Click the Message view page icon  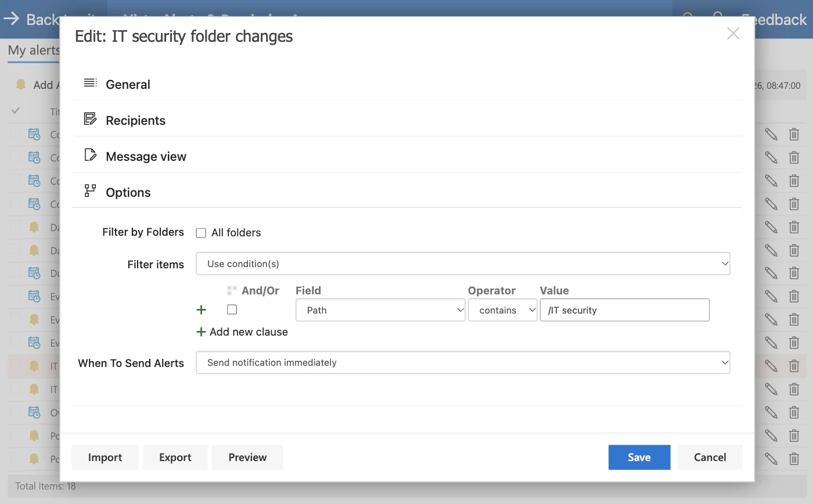tap(90, 155)
